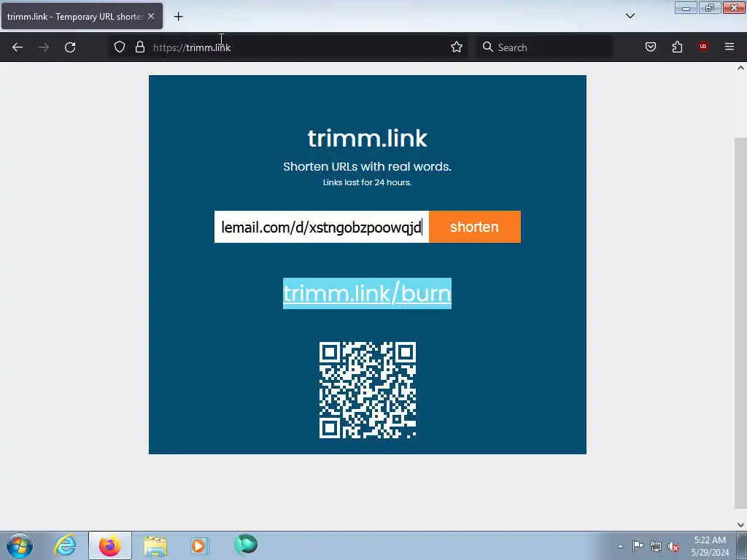Reload the trimm.link page
Viewport: 747px width, 560px height.
(x=70, y=47)
